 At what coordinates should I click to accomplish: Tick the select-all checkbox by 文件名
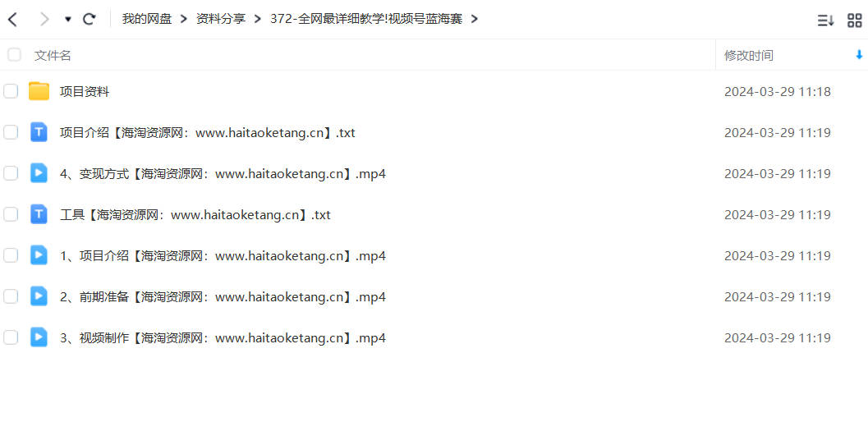[x=14, y=55]
